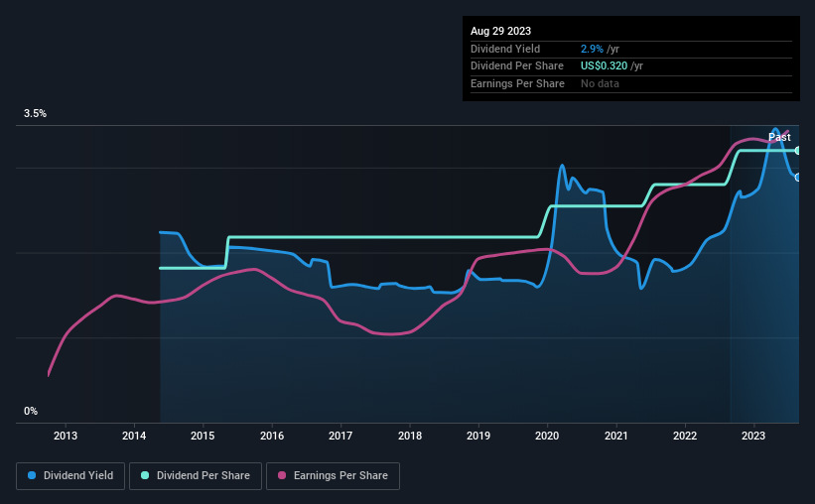
Task: Select the 2016 x-axis year label
Action: click(272, 435)
